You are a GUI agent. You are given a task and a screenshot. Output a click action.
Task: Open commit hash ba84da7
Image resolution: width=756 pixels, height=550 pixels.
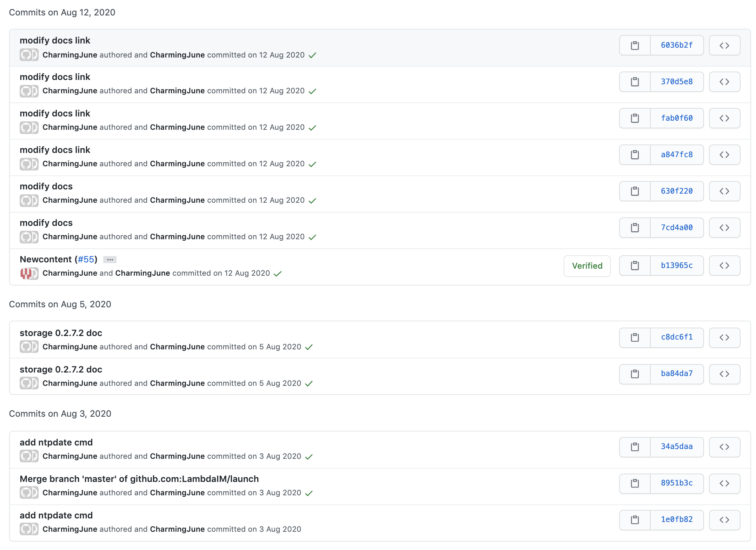pos(676,374)
